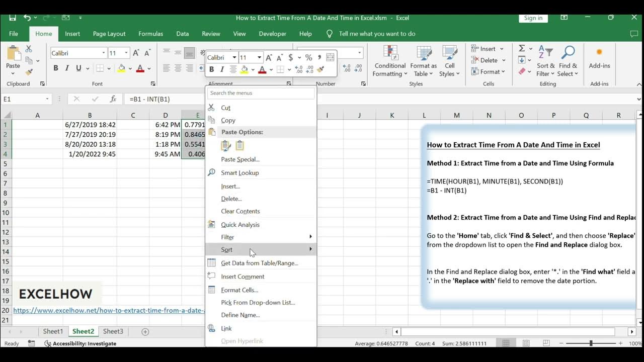The height and width of the screenshot is (362, 644).
Task: Click the Fill down-arrow icon in the Editing group
Action: (x=522, y=60)
